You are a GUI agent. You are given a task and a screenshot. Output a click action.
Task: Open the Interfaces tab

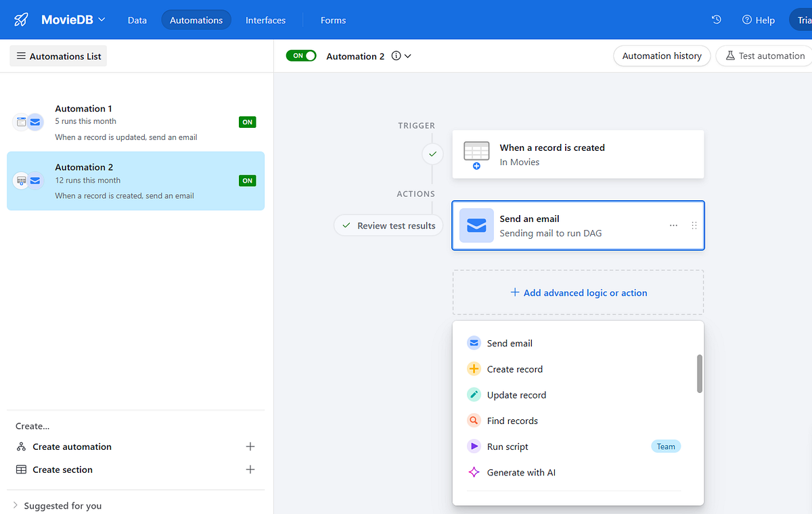[265, 20]
